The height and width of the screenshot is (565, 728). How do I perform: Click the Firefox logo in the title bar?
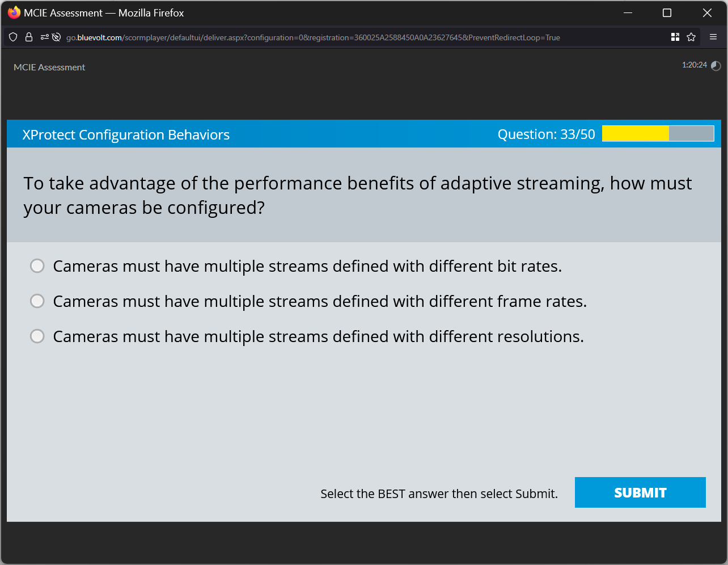pyautogui.click(x=14, y=12)
